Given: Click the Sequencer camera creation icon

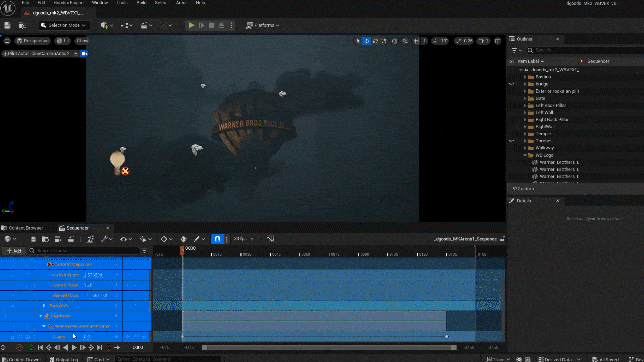Looking at the screenshot, I should (x=58, y=239).
